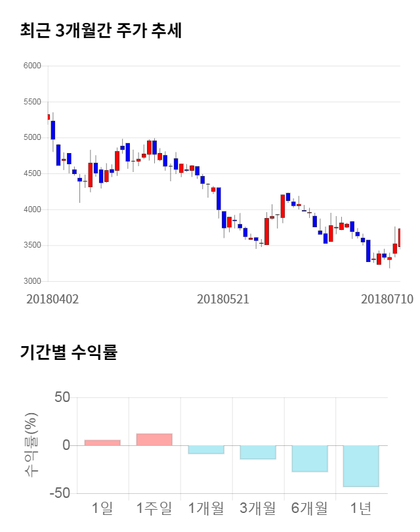Click the 20180710 date label
The image size is (420, 532).
click(387, 299)
